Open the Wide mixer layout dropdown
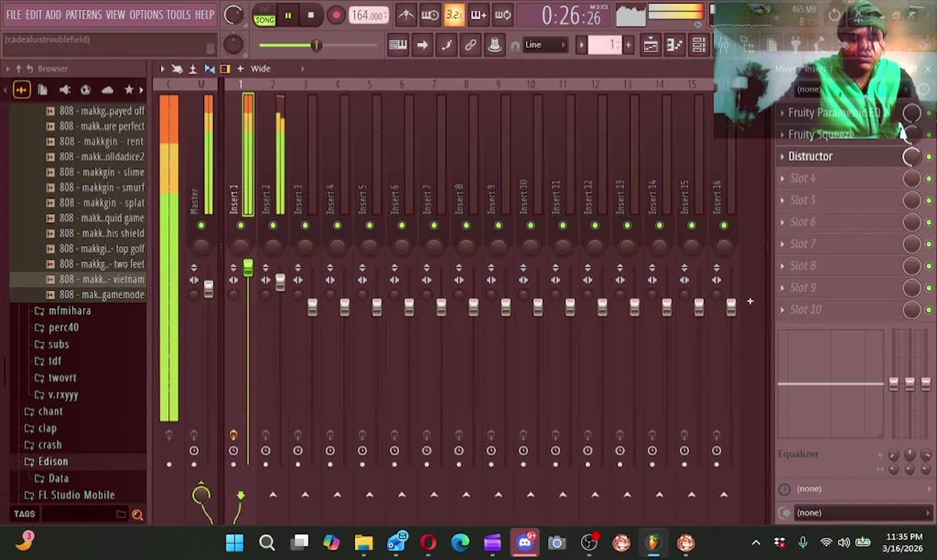This screenshot has width=937, height=560. coord(260,68)
